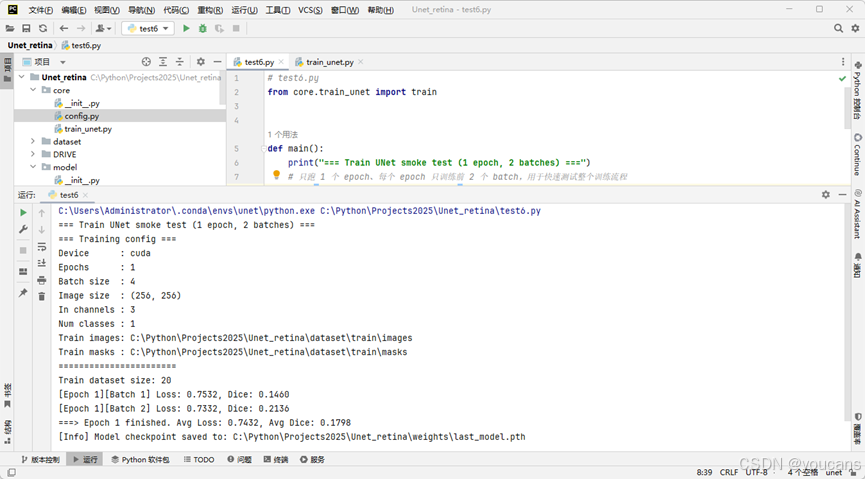Select opened file target icon in project panel
This screenshot has width=865, height=479.
[x=146, y=62]
